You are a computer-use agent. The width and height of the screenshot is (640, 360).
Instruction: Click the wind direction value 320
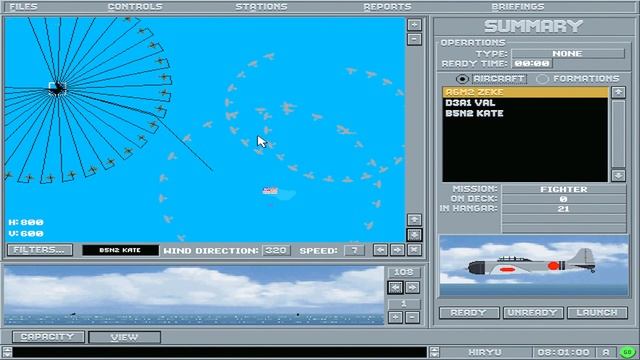click(276, 250)
